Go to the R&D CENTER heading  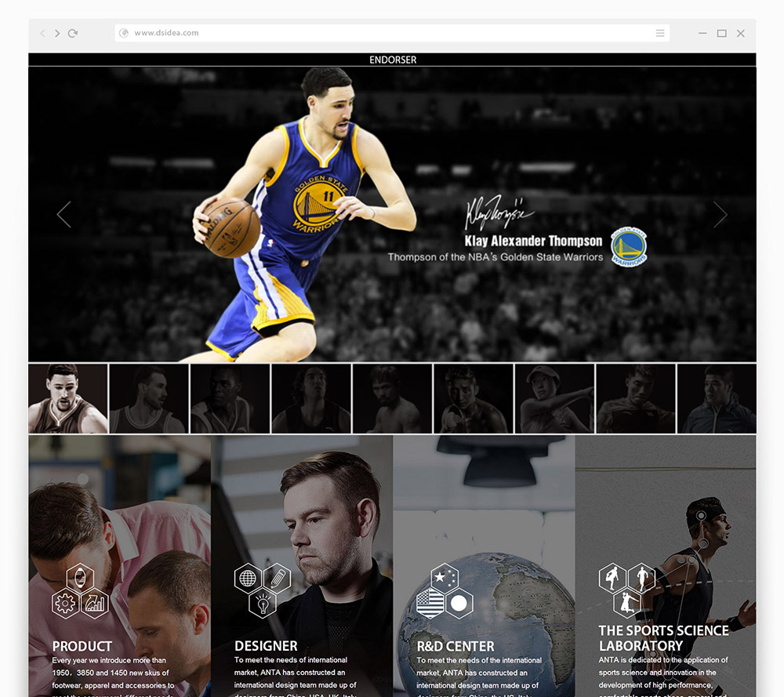(x=456, y=646)
